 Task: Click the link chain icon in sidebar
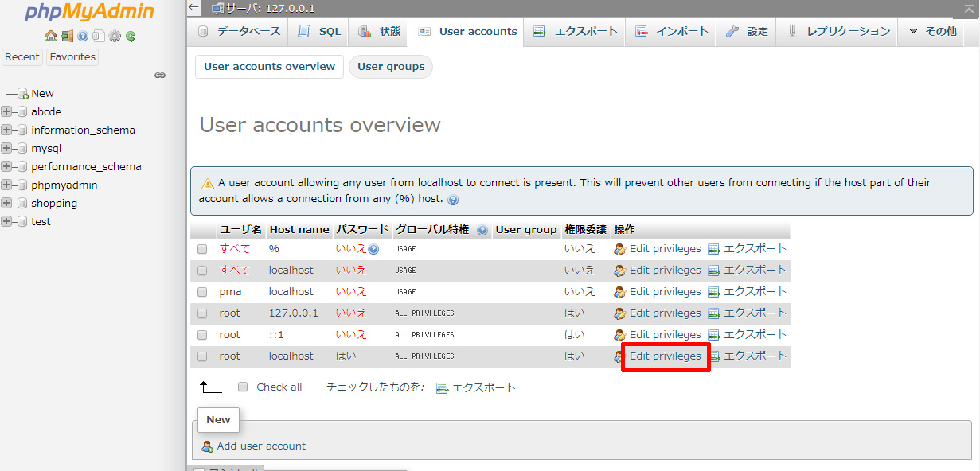[160, 76]
